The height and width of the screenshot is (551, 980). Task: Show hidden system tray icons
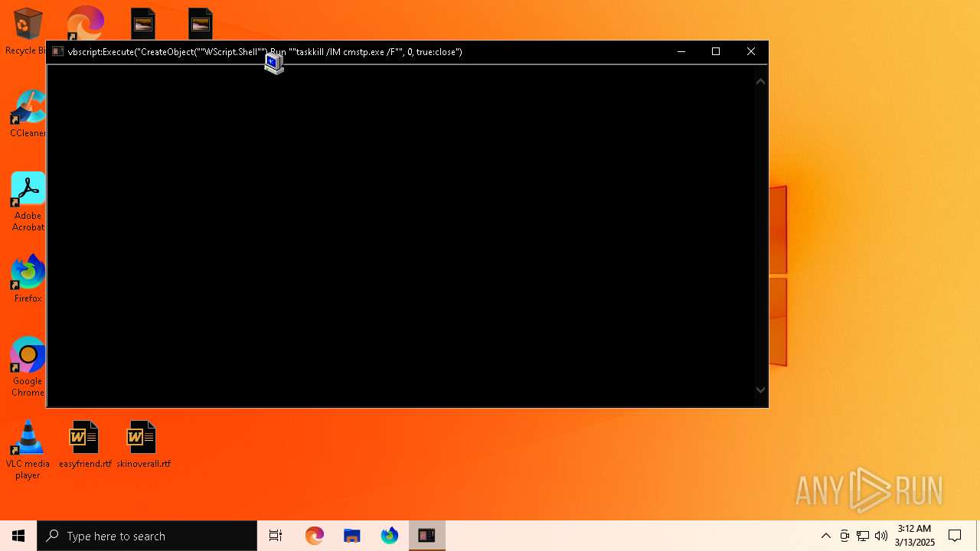826,536
